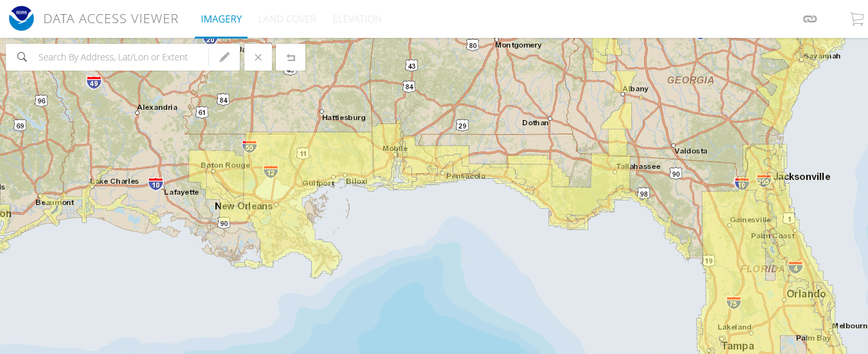The image size is (868, 354).
Task: Click the search magnifier icon
Action: (22, 57)
